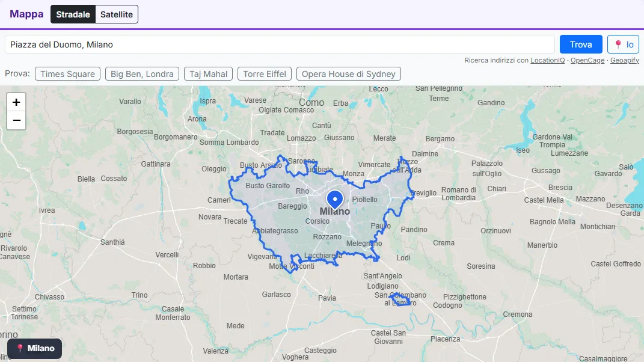The height and width of the screenshot is (362, 644).
Task: Click the Garlasco town label
Action: (x=277, y=295)
